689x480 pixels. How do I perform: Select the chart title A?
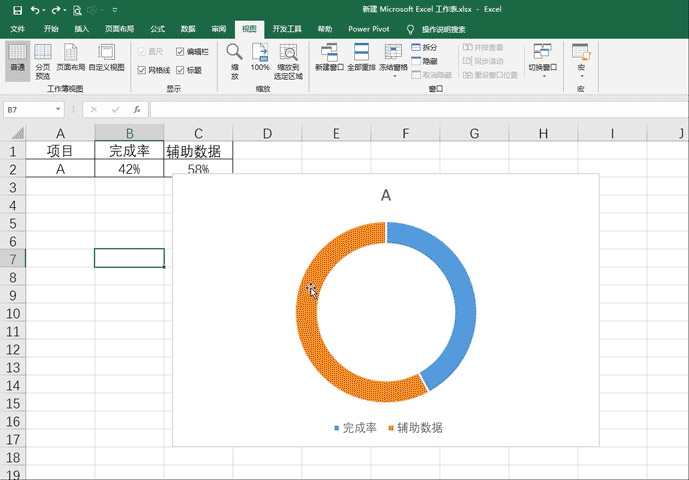coord(386,195)
